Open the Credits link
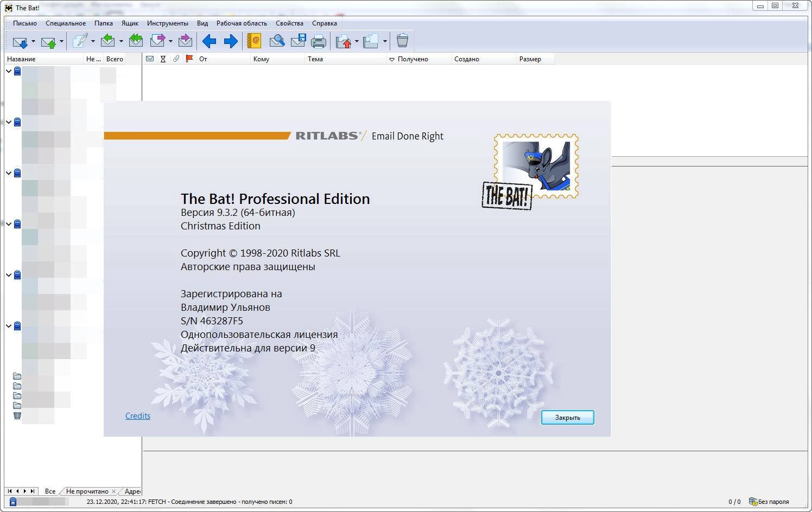 click(x=138, y=416)
